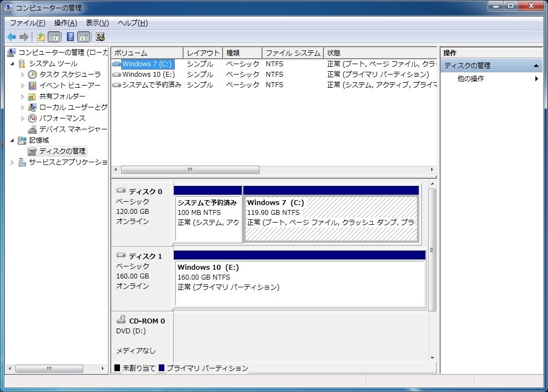Click the 正常 (プライマリ パーティション) status cell

tap(378, 75)
